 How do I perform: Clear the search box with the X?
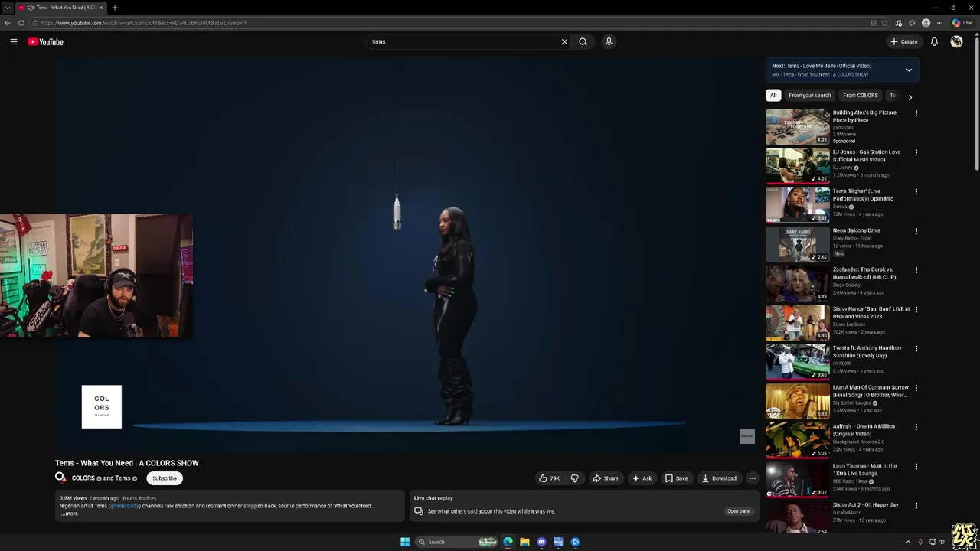564,42
